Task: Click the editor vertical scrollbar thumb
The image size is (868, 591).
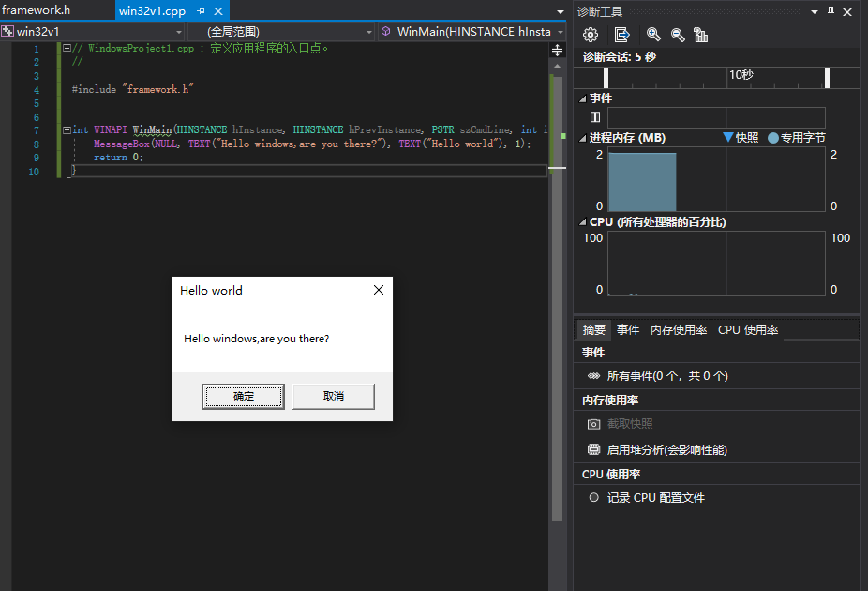Action: click(558, 299)
